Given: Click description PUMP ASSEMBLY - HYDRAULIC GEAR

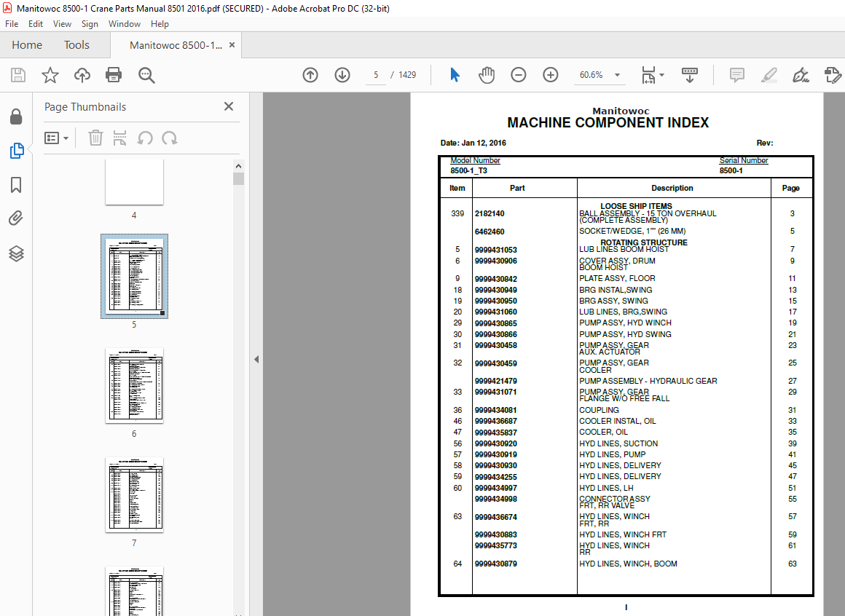Looking at the screenshot, I should point(648,382).
